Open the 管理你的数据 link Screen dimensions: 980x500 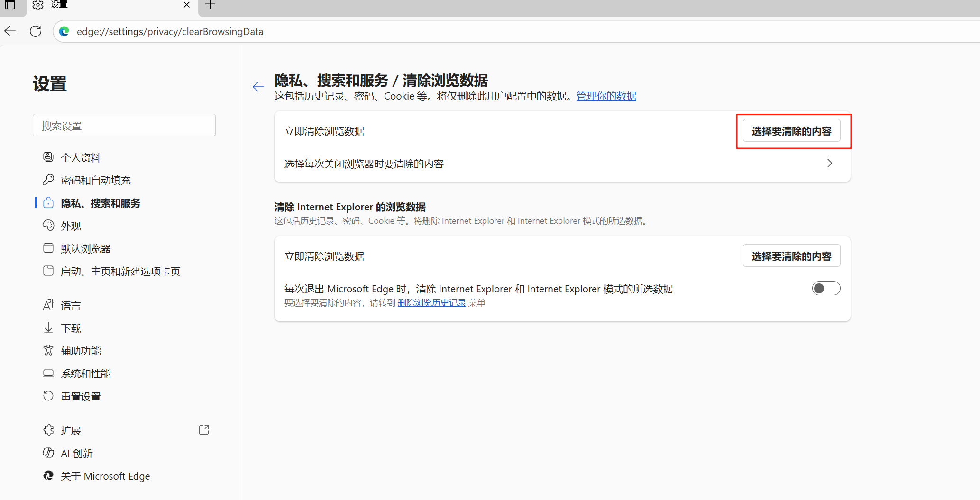pyautogui.click(x=606, y=96)
